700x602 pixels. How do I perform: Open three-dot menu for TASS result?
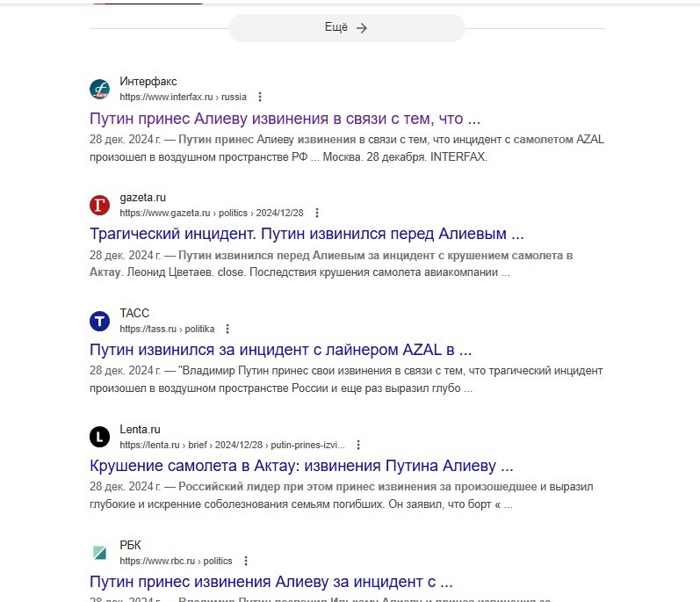coord(227,330)
